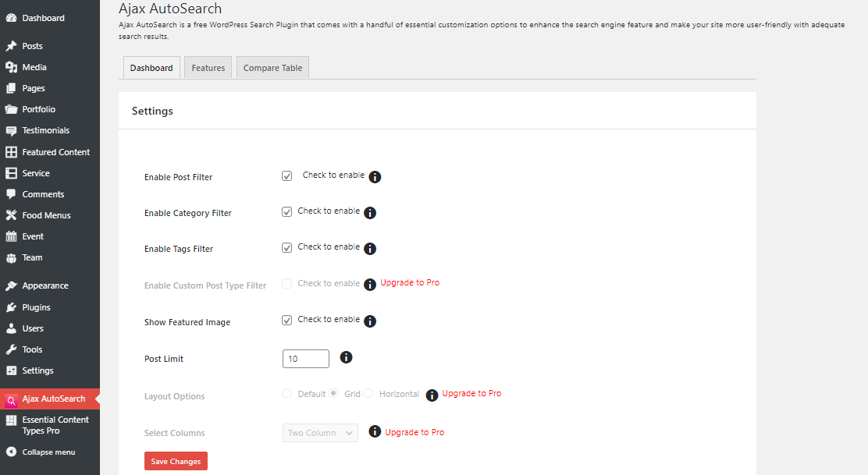Toggle the Enable Tags Filter checkbox

[x=286, y=248]
